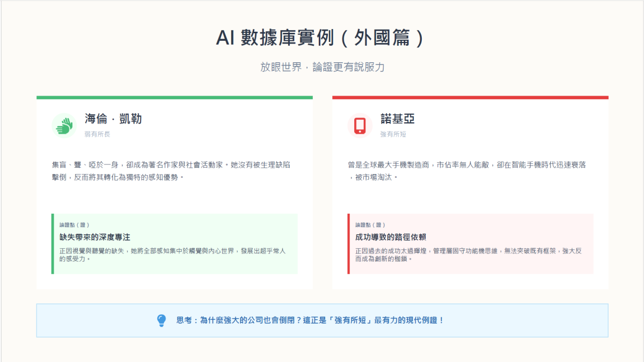Click the green sign-language hands icon
Image resolution: width=644 pixels, height=362 pixels.
[64, 126]
